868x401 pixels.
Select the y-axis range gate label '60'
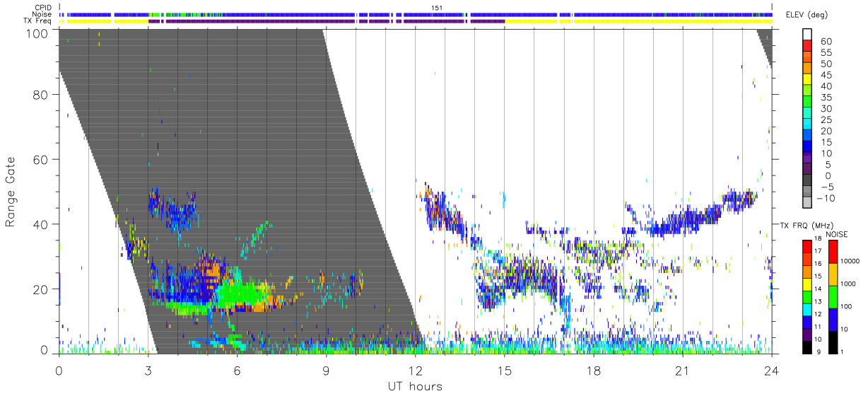pyautogui.click(x=41, y=159)
